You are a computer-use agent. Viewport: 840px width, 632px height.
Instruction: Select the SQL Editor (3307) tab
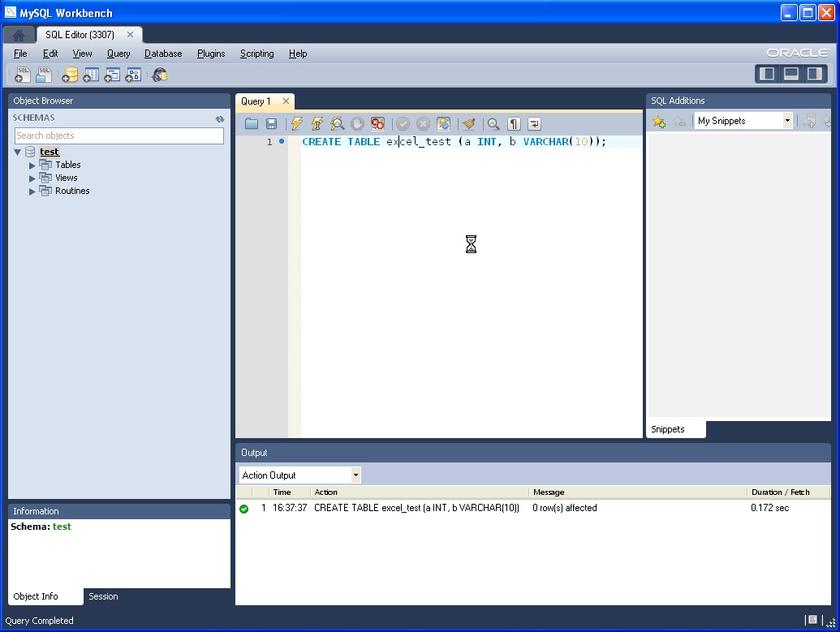pos(80,35)
